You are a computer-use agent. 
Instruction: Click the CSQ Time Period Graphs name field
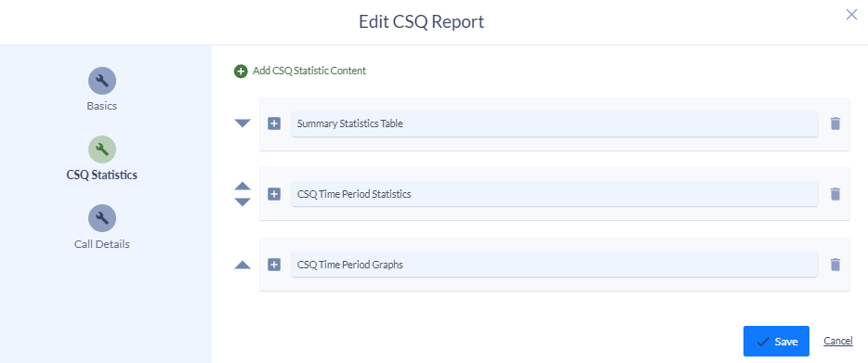[x=555, y=265]
